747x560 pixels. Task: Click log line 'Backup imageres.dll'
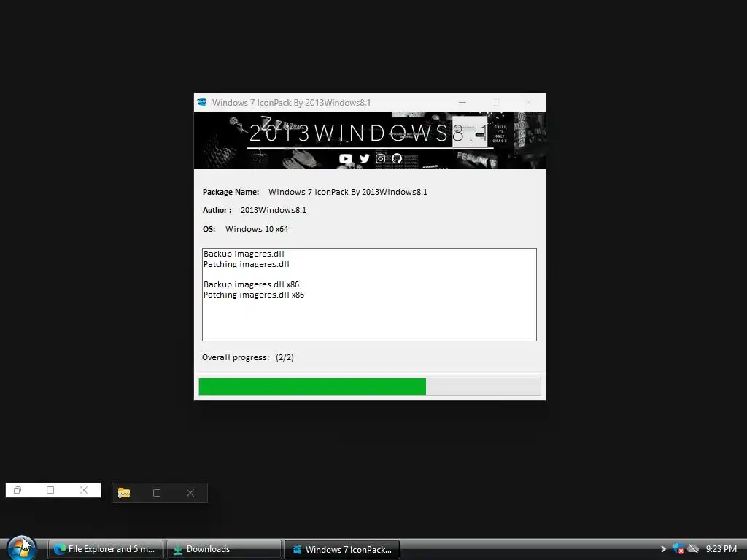[244, 254]
